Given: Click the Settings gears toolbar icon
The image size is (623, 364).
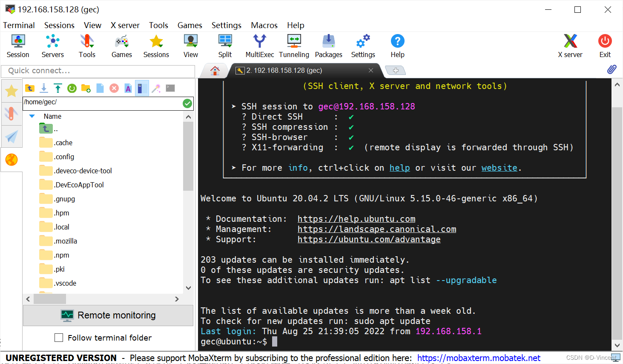Looking at the screenshot, I should [x=363, y=46].
